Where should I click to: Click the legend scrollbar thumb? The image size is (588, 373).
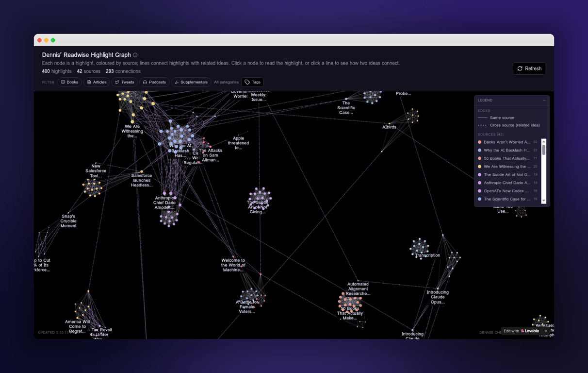tap(543, 150)
